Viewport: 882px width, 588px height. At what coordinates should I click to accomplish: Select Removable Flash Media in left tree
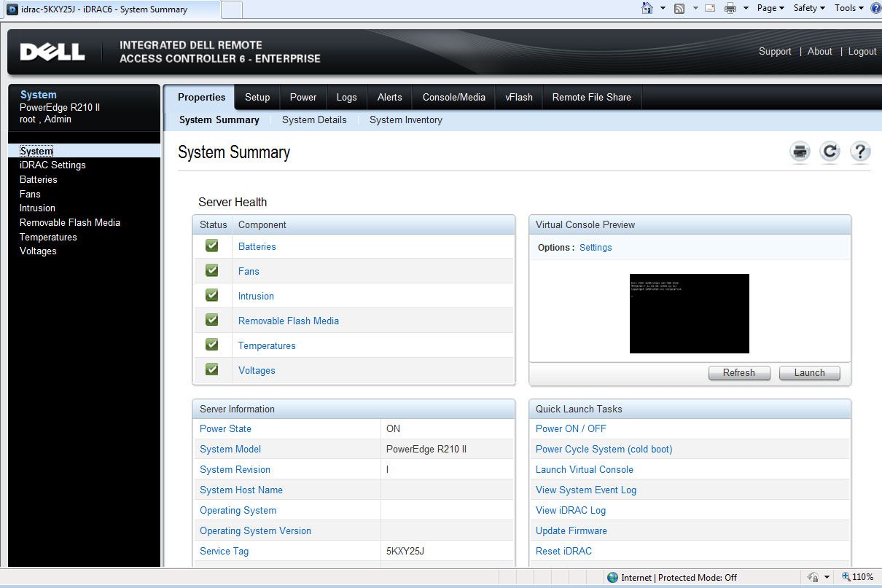(x=70, y=222)
